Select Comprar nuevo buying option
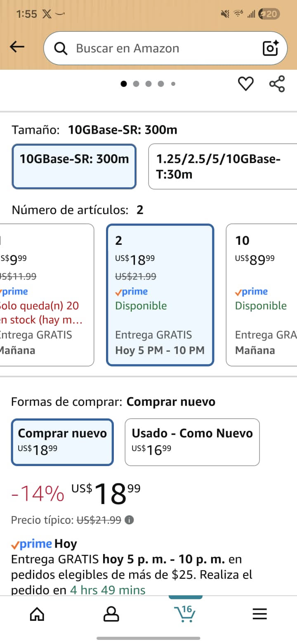 (62, 442)
